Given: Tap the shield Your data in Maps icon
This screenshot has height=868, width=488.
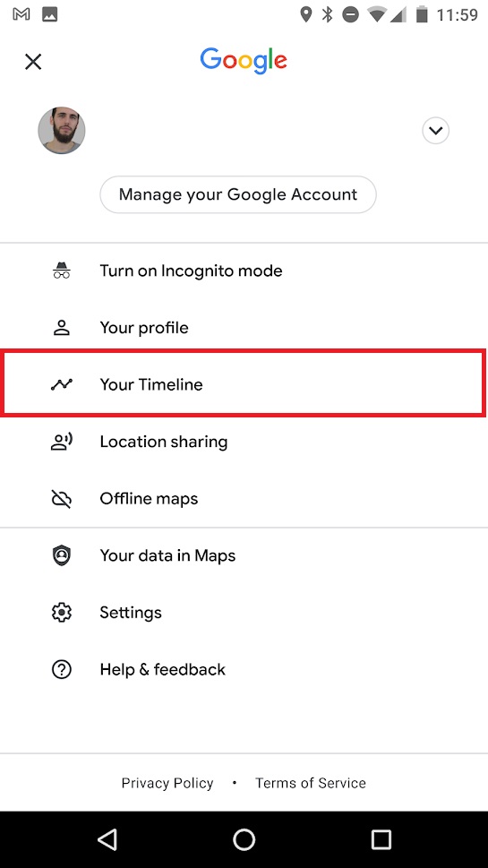Looking at the screenshot, I should (x=62, y=555).
